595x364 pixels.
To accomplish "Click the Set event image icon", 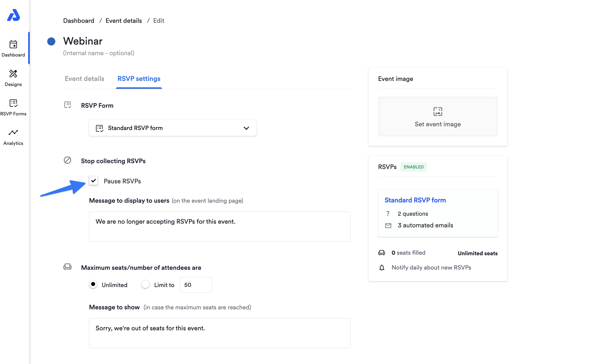I will click(x=438, y=112).
